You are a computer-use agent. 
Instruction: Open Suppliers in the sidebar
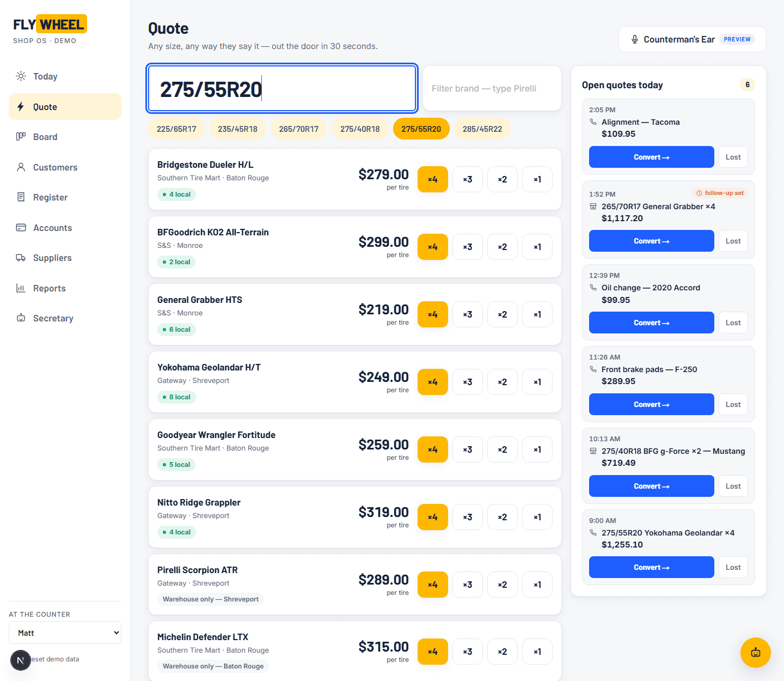coord(65,258)
